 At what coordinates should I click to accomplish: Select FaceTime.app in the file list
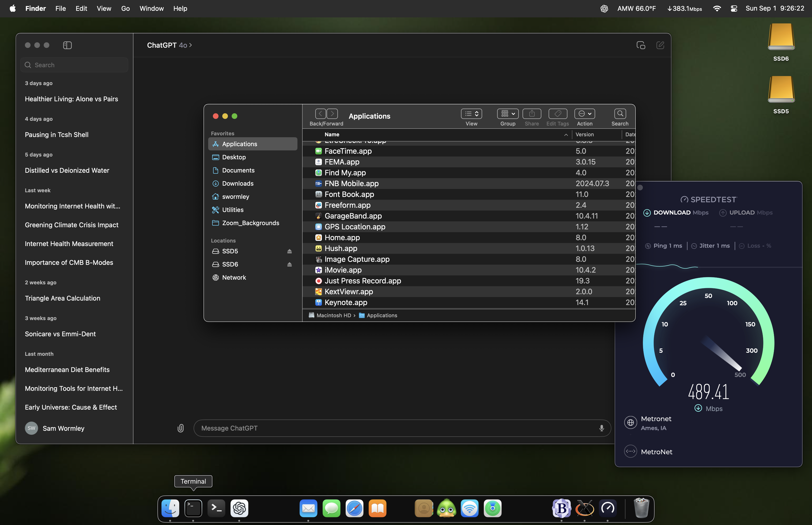point(468,151)
